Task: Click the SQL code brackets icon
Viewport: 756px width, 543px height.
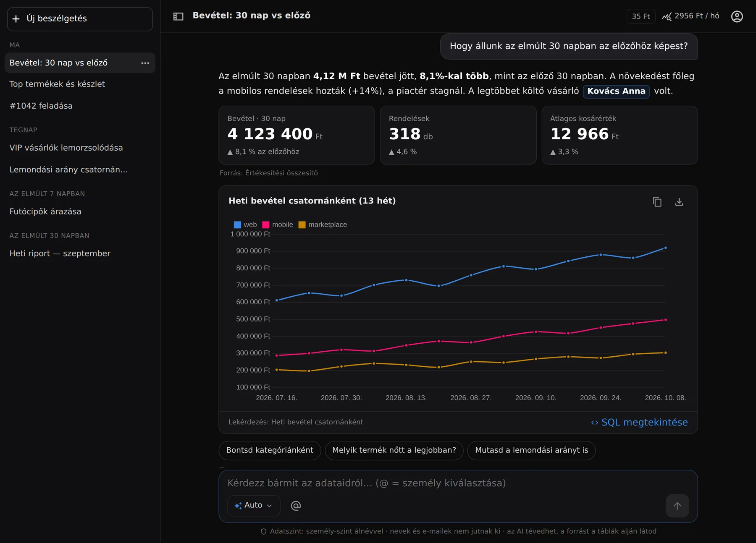Action: pyautogui.click(x=594, y=423)
